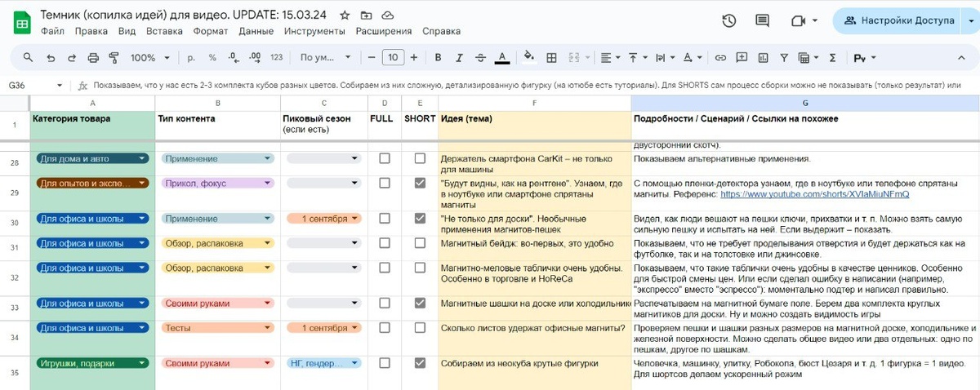Image resolution: width=980 pixels, height=390 pixels.
Task: Open the Данные menu
Action: [256, 31]
